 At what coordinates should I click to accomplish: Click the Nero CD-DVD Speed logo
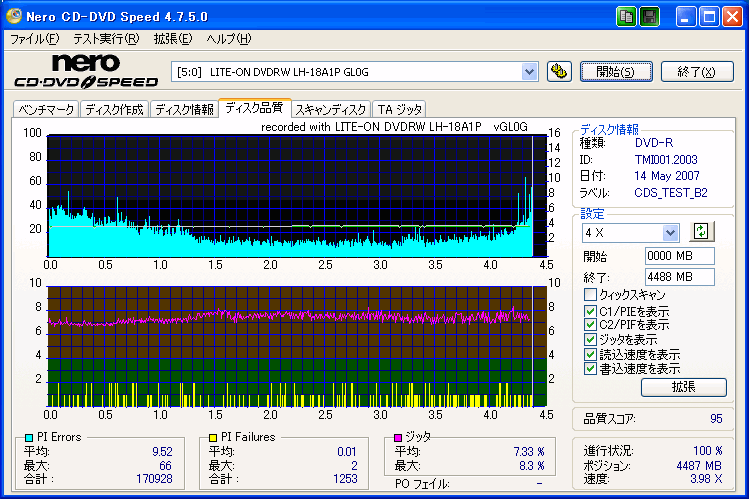(86, 71)
